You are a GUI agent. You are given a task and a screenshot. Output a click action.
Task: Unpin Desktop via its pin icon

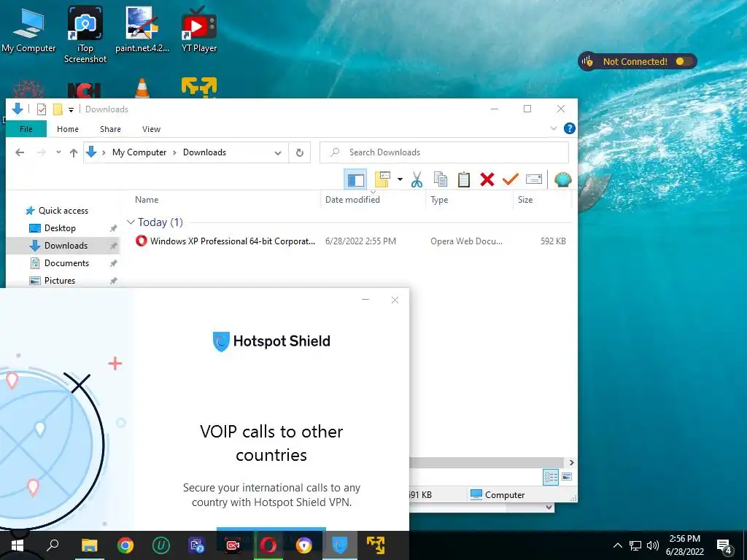[113, 228]
